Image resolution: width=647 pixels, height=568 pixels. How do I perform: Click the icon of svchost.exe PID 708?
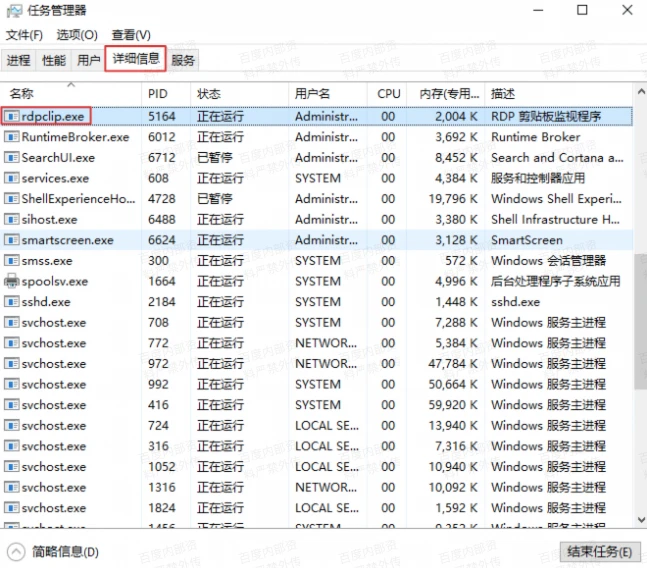point(12,322)
